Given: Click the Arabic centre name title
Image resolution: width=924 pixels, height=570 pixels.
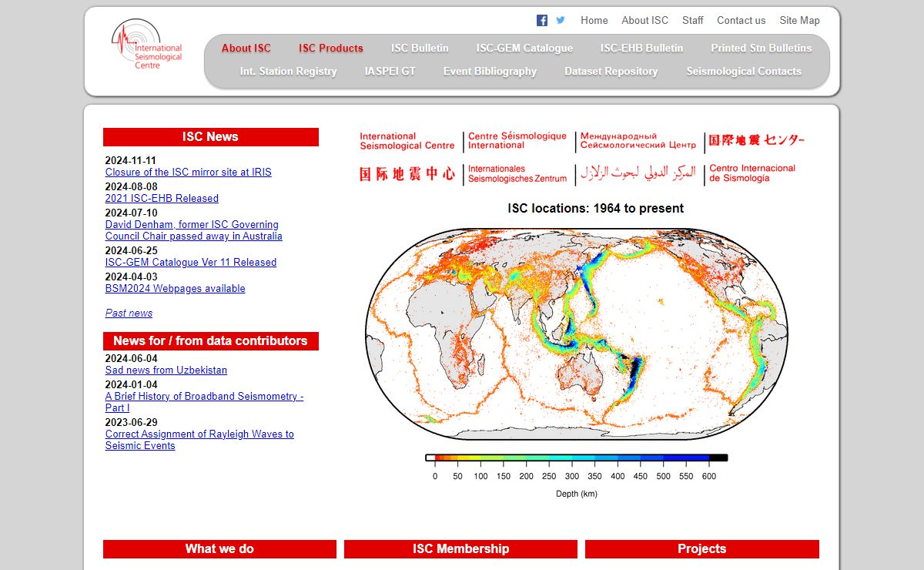Looking at the screenshot, I should [638, 173].
